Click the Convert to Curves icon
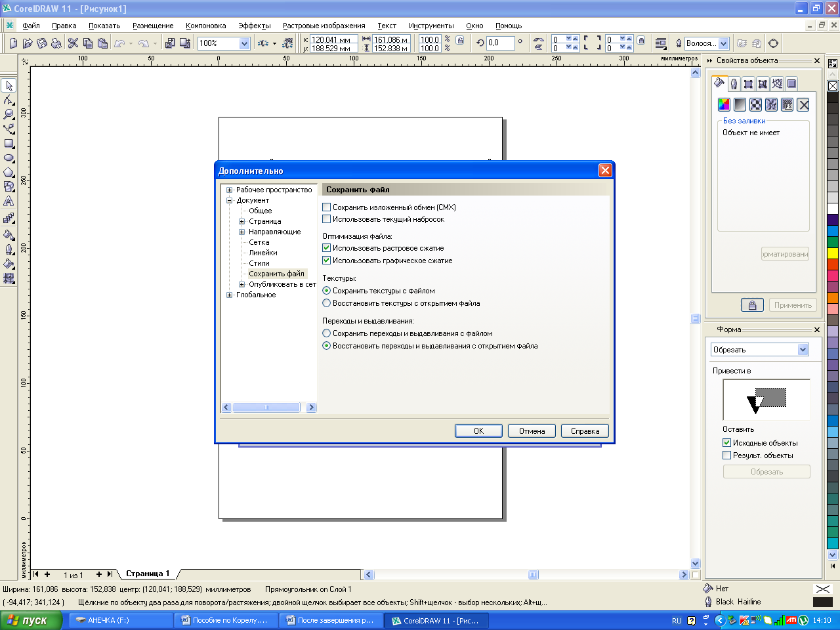The image size is (840, 630). [774, 43]
